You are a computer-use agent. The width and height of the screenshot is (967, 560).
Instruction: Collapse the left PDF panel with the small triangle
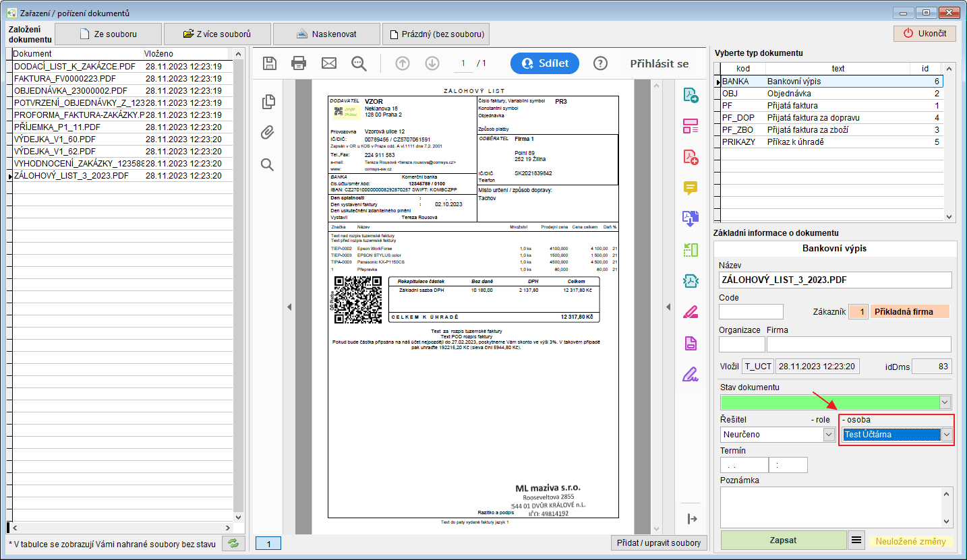point(289,307)
